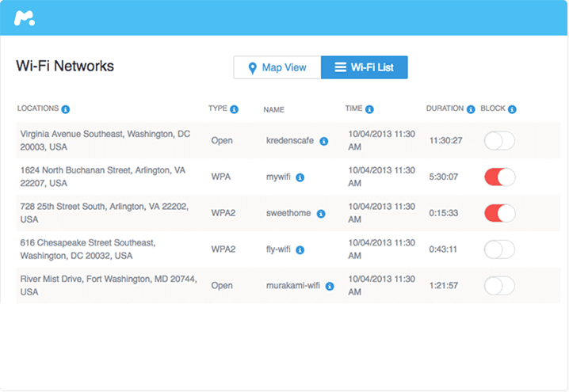Image resolution: width=569 pixels, height=392 pixels.
Task: Click 616 Chesapeake Street Southeast address
Action: 88,249
